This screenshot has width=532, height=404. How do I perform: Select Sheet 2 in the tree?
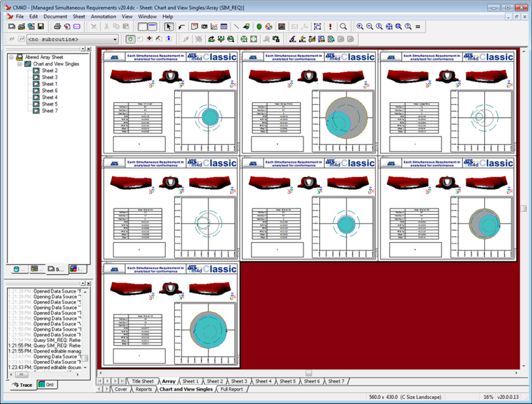pyautogui.click(x=49, y=71)
